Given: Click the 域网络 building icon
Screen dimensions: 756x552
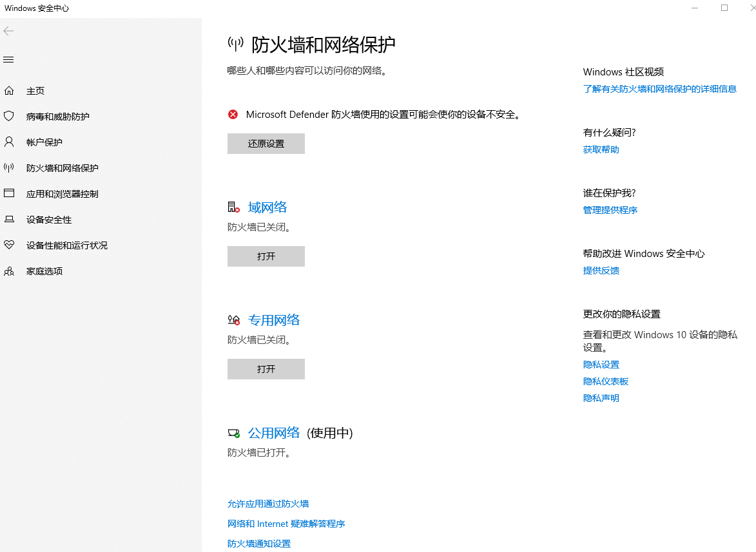Looking at the screenshot, I should click(x=234, y=207).
